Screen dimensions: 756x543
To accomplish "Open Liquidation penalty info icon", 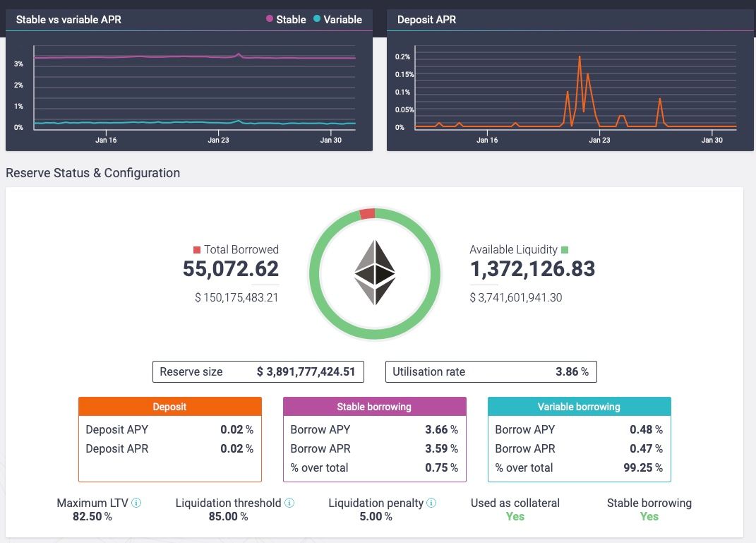I will click(x=431, y=503).
